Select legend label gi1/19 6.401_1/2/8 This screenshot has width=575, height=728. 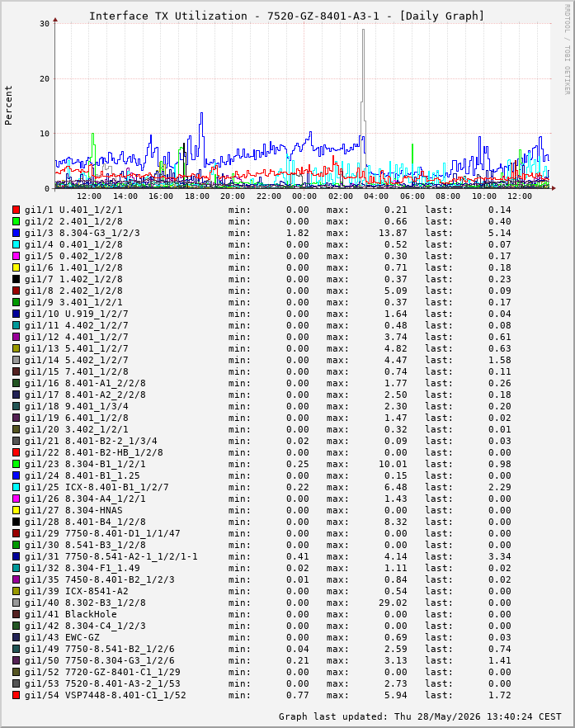point(77,418)
